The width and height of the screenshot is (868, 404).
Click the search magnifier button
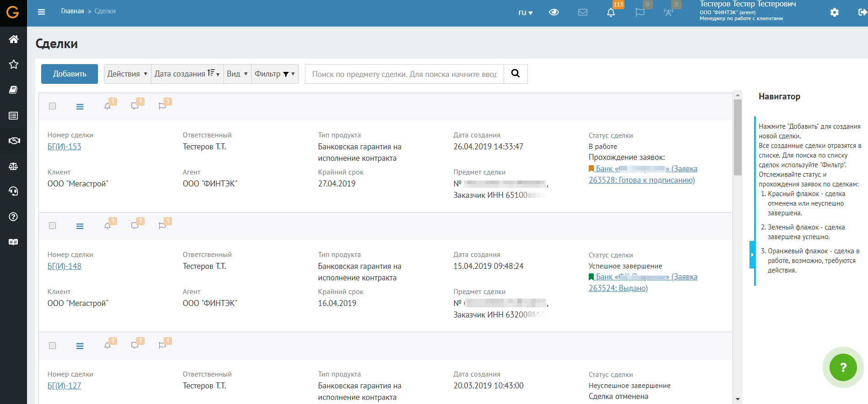pos(515,74)
